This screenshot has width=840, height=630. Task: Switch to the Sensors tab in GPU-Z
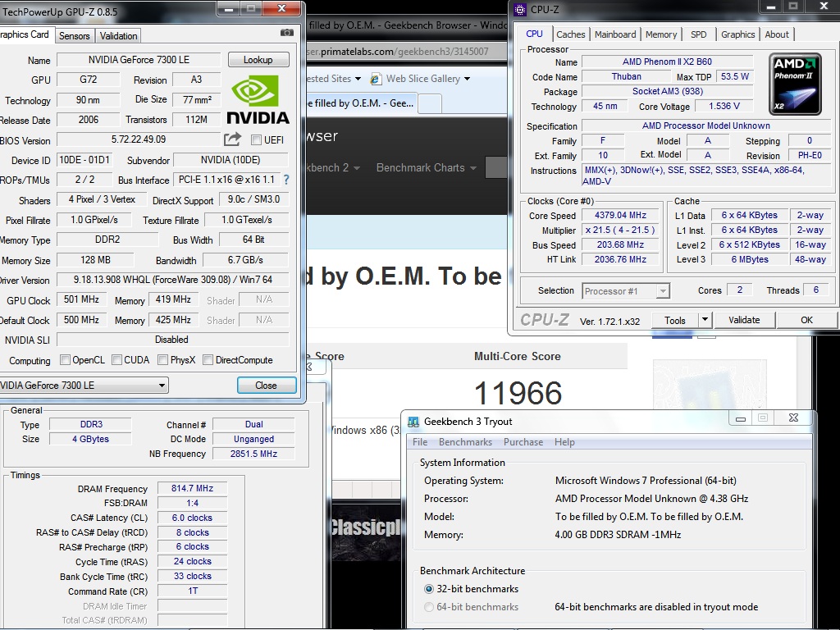tap(74, 36)
